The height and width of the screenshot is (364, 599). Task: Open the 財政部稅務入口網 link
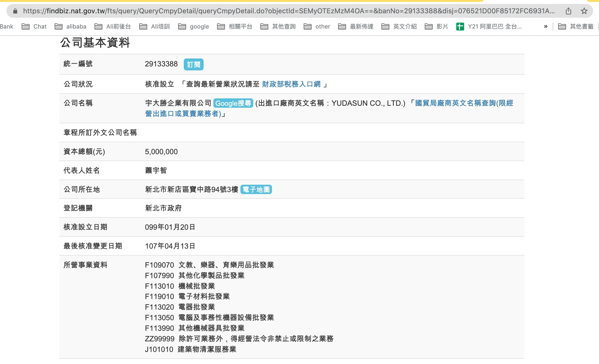[291, 84]
